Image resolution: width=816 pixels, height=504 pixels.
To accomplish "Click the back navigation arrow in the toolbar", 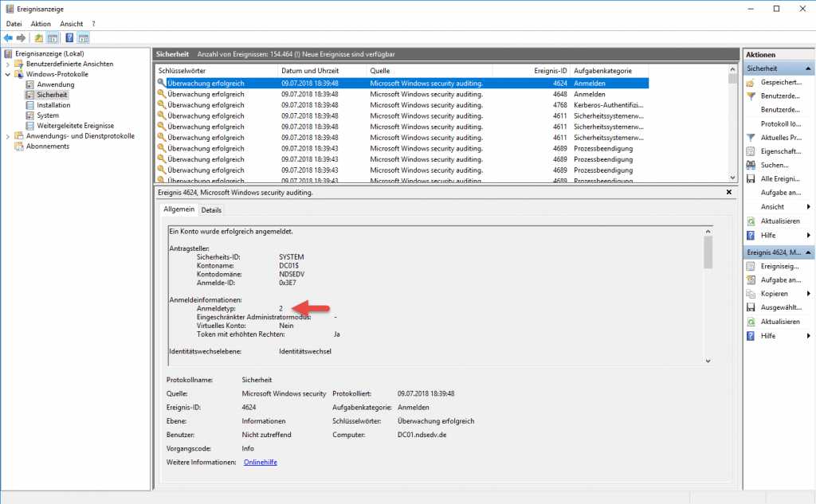I will 8,37.
